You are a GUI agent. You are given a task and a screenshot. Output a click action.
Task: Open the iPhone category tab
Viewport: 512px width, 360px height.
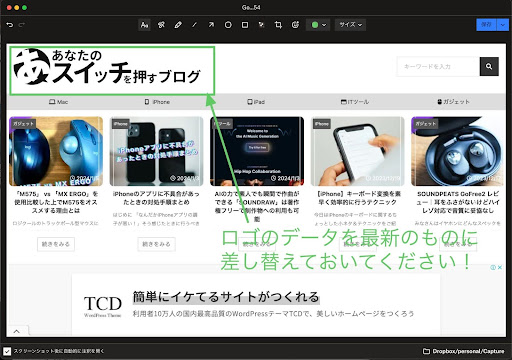point(157,102)
